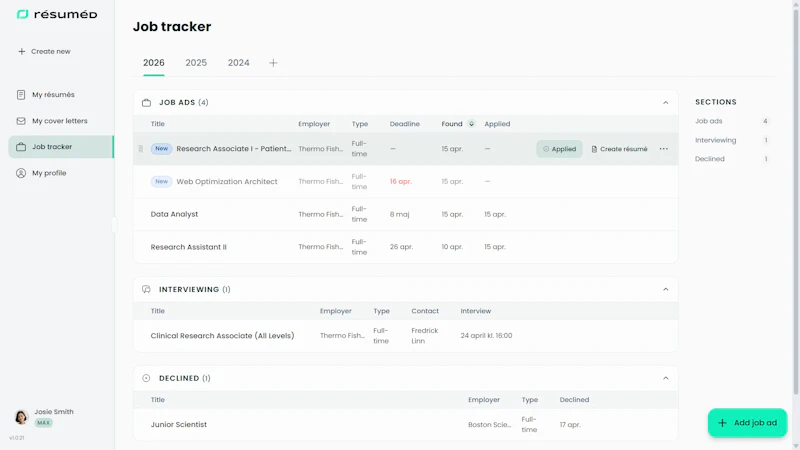
Task: Click the Contact column header
Action: click(x=425, y=311)
